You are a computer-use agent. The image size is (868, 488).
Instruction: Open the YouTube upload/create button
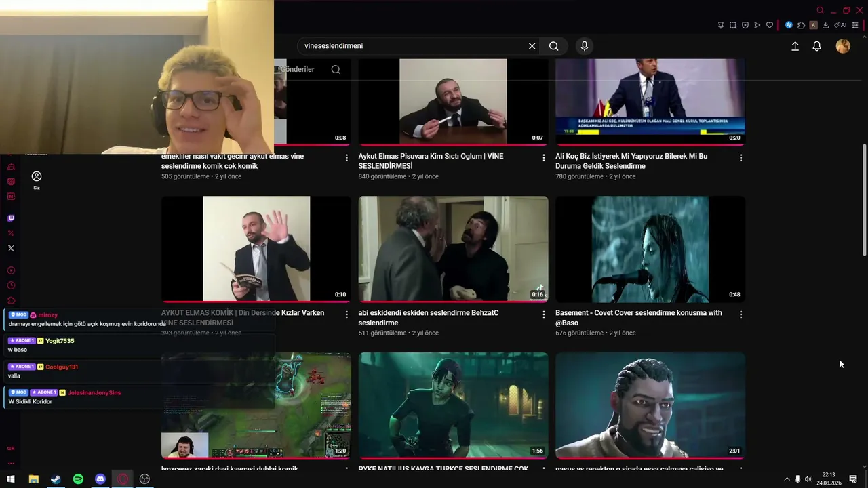(x=795, y=46)
